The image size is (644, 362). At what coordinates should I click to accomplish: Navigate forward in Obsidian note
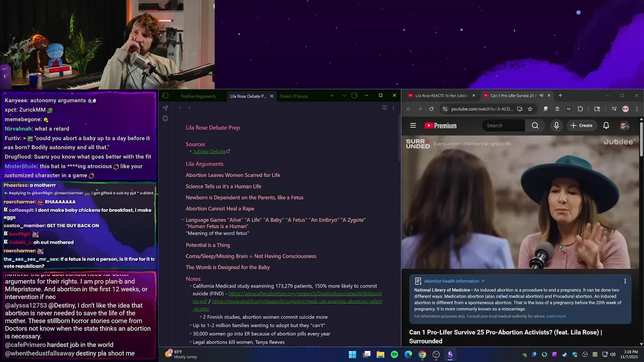click(189, 108)
